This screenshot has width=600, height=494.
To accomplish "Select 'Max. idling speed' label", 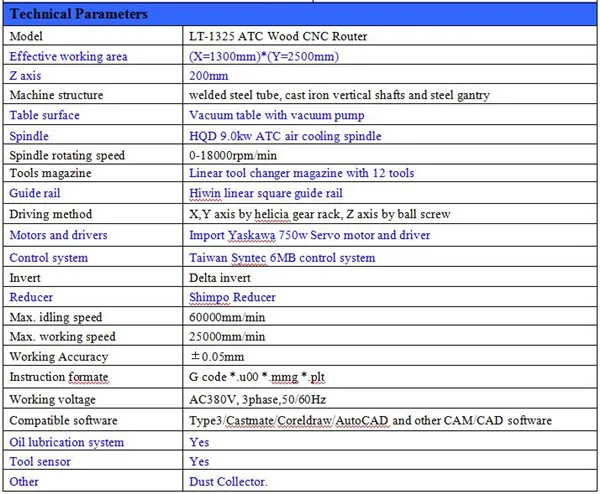I will pyautogui.click(x=56, y=317).
